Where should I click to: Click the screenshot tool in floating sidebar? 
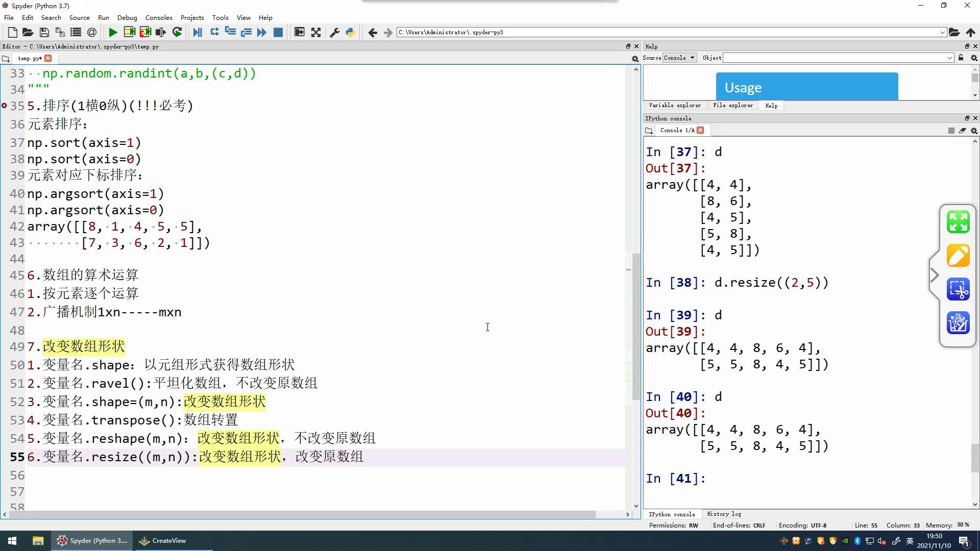pos(958,289)
